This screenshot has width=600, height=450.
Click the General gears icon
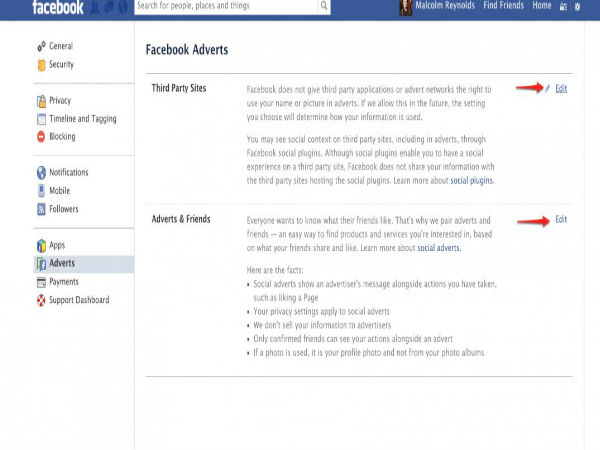click(x=41, y=46)
